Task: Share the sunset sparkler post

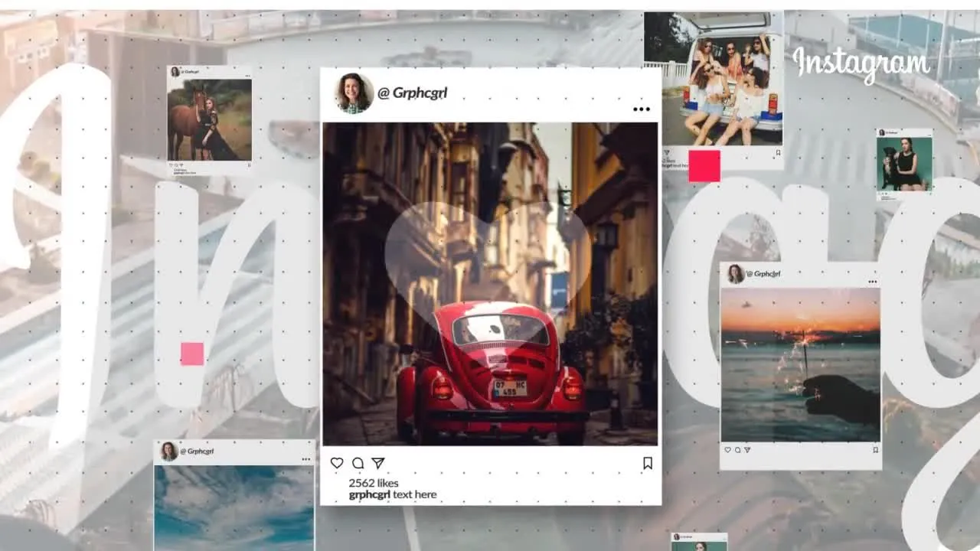Action: pyautogui.click(x=747, y=450)
